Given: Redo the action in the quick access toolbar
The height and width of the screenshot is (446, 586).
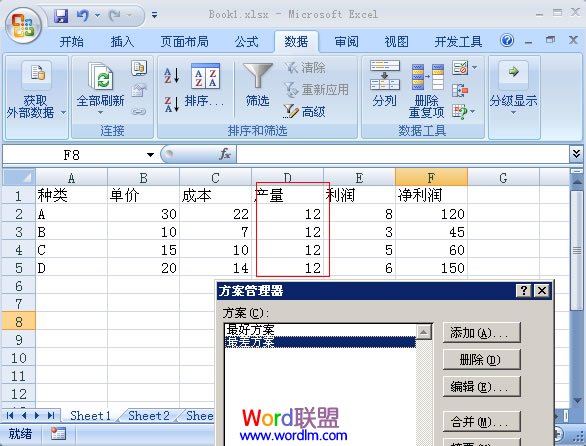Looking at the screenshot, I should pos(114,16).
